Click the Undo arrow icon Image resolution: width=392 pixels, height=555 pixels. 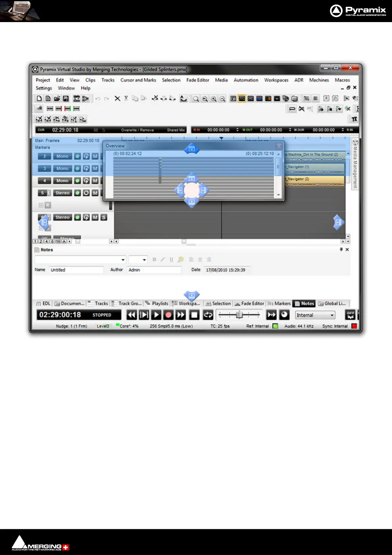pos(98,99)
